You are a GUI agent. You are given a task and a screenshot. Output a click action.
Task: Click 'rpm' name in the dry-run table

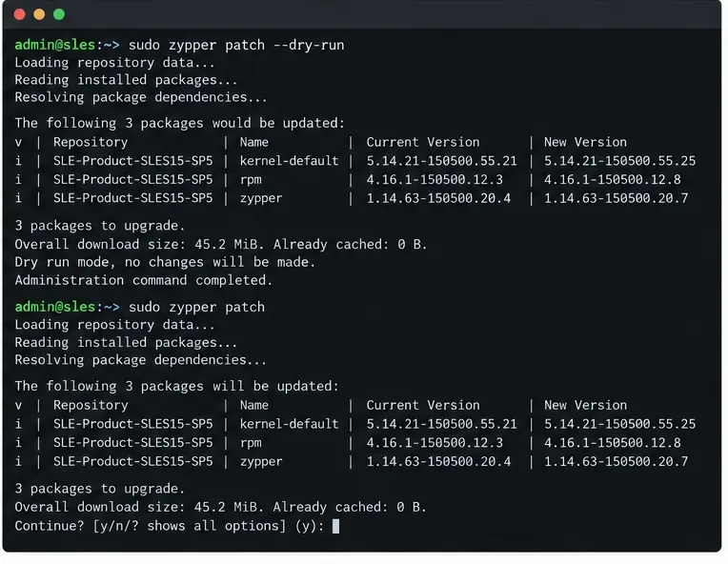(x=251, y=180)
